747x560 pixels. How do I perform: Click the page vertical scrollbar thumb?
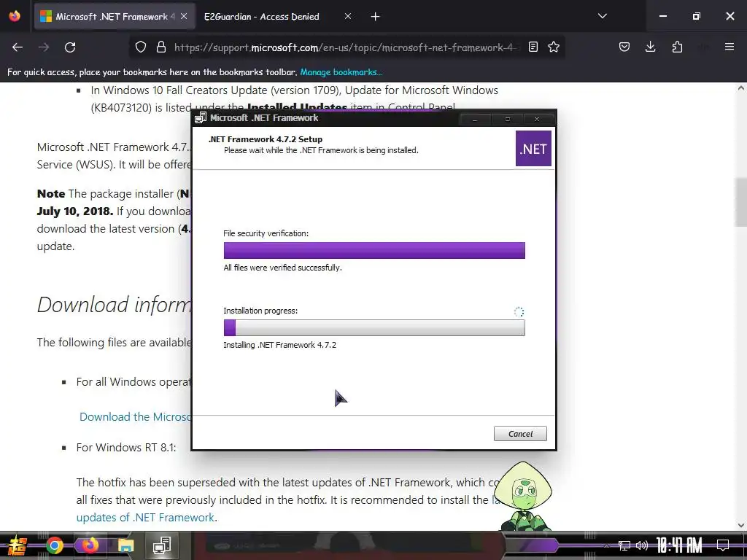coord(740,202)
